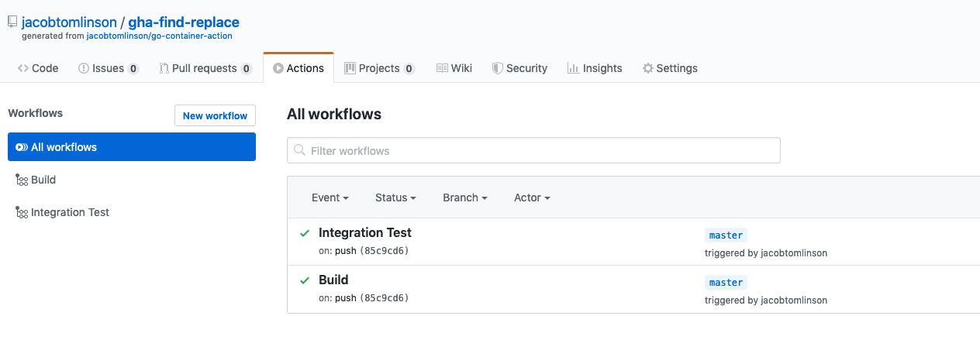Click the Actions tab play-circle icon
Viewport: 980px width, 364px height.
pyautogui.click(x=278, y=68)
